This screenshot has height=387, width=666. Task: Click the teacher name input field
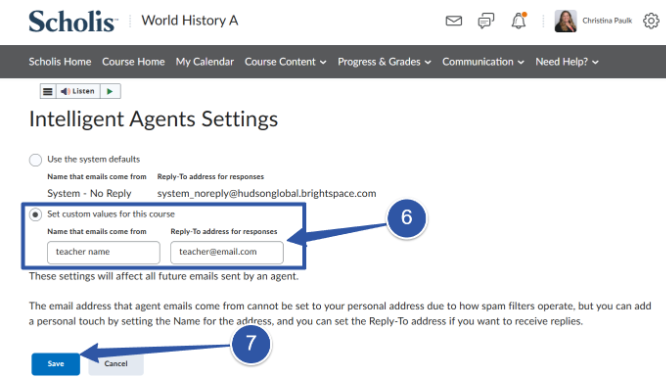coord(104,252)
